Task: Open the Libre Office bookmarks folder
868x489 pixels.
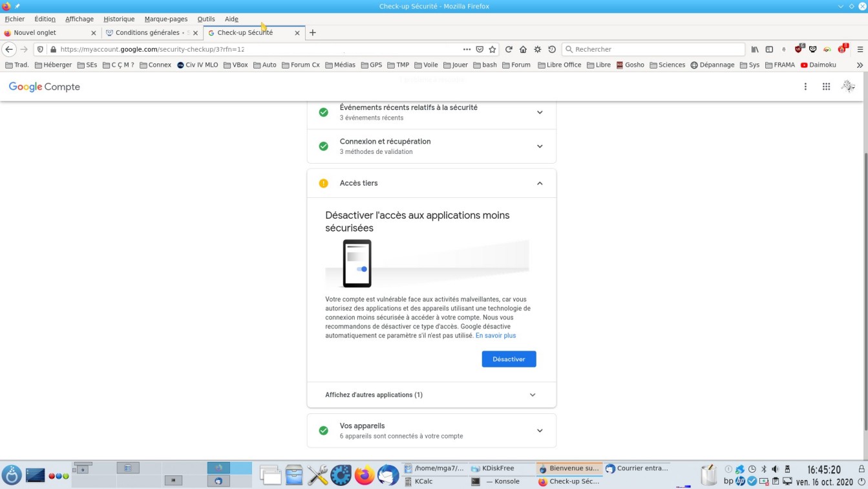Action: click(x=560, y=65)
